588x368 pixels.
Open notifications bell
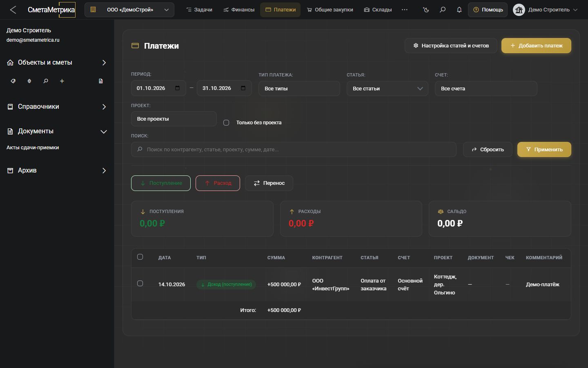[x=459, y=10]
